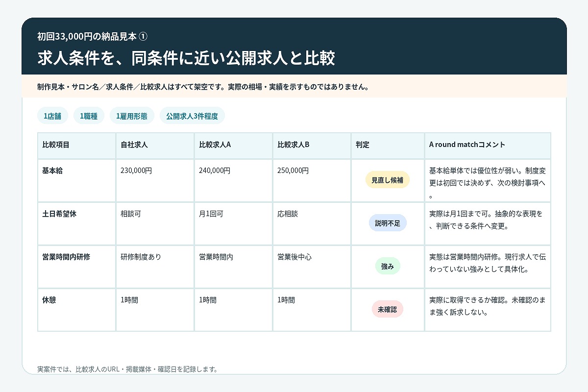Screen dimensions: 588x392
Task: Click the 自社求人 column header
Action: tap(155, 145)
